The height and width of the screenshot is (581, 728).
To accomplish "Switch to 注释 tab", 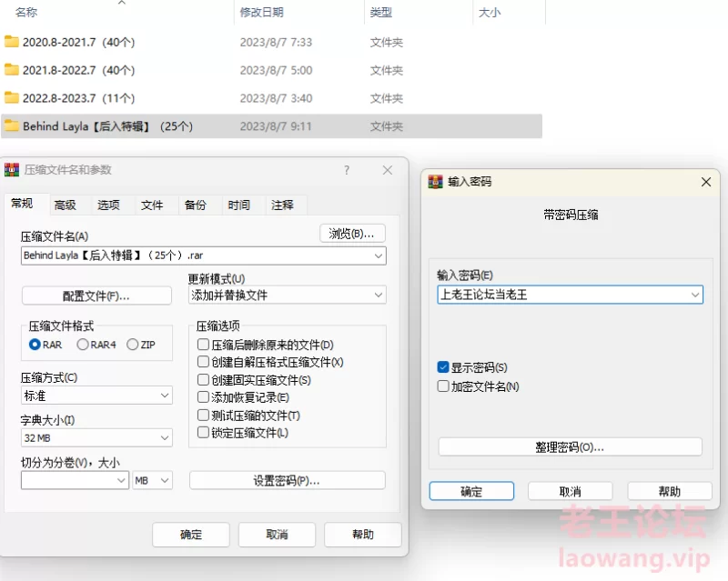I will click(x=282, y=205).
